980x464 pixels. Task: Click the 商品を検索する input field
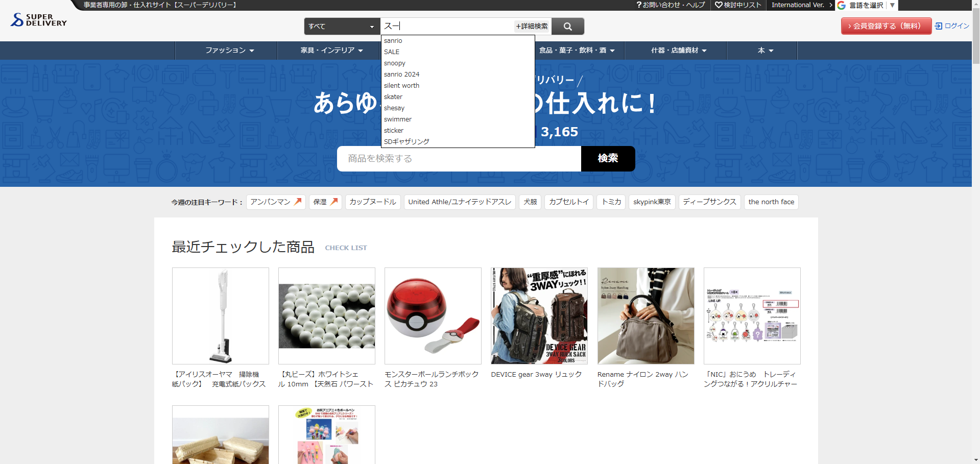coord(459,159)
